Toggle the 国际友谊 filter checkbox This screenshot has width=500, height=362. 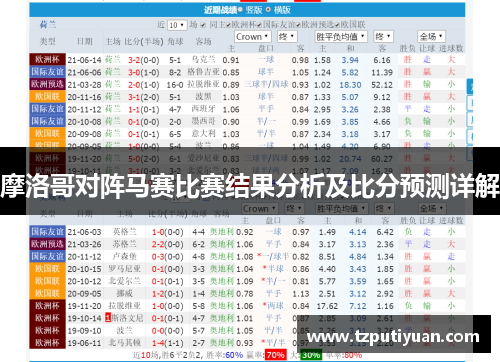(x=260, y=25)
